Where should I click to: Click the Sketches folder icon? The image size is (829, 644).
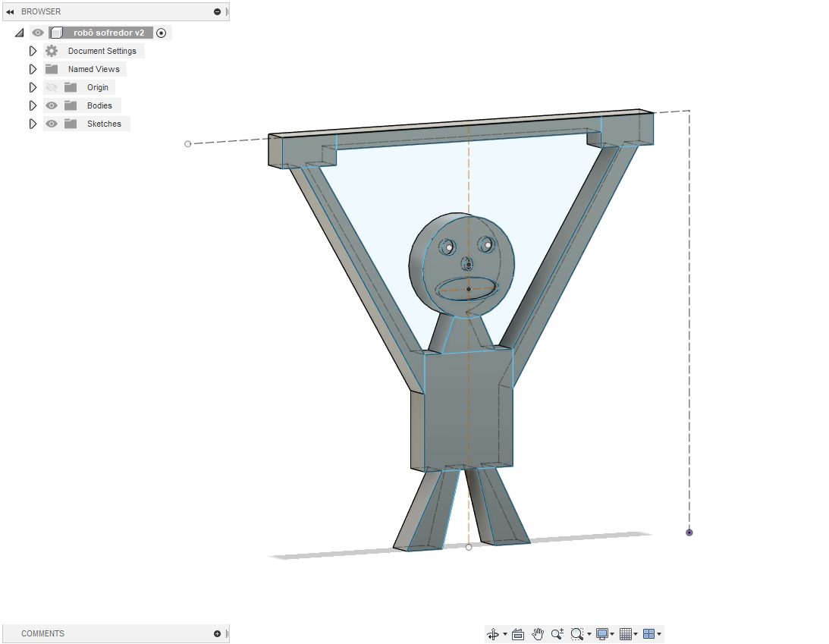coord(71,124)
